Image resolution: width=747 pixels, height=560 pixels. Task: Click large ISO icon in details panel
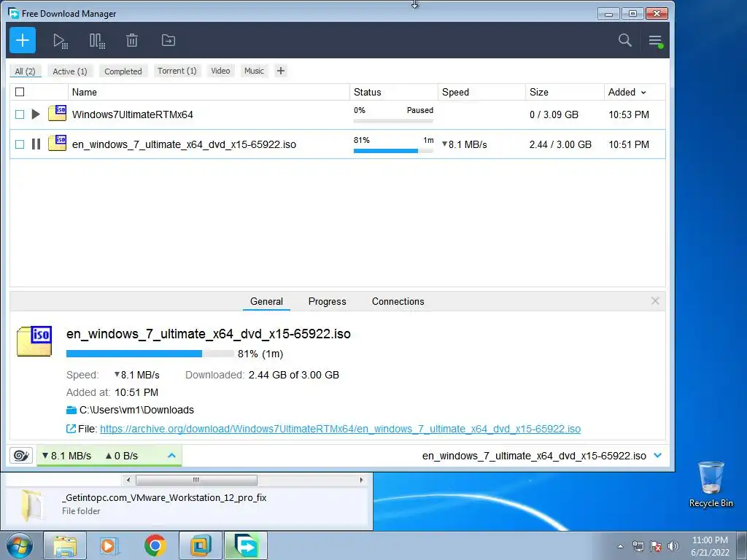click(x=34, y=341)
